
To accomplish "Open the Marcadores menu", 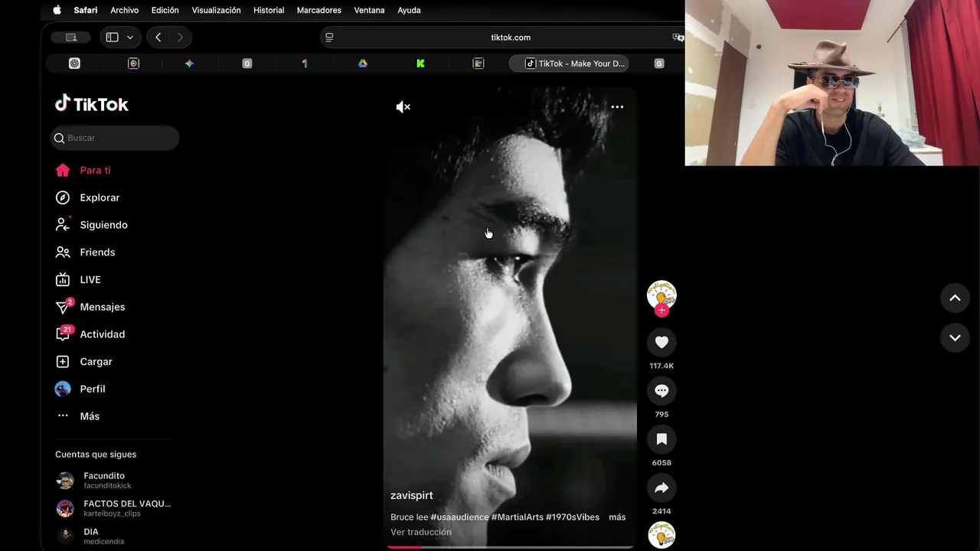I will click(319, 10).
